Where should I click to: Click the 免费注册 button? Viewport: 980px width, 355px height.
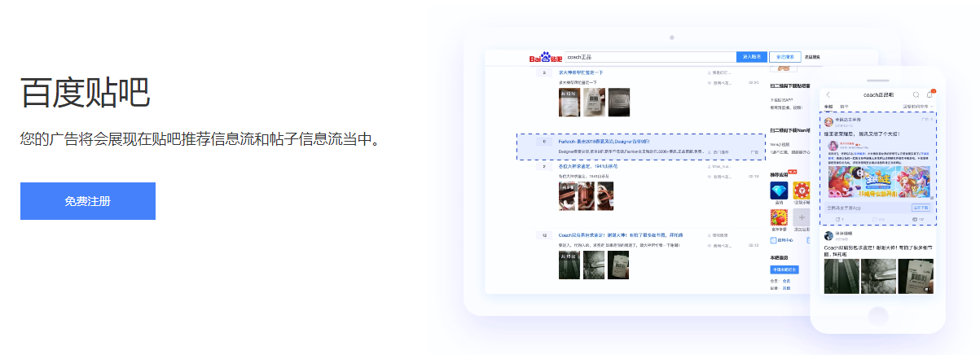click(88, 201)
